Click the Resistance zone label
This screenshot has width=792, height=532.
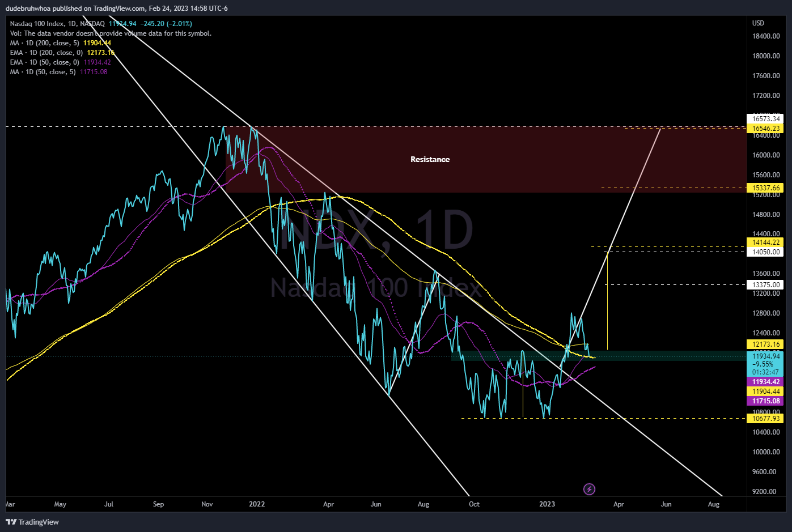pyautogui.click(x=430, y=160)
